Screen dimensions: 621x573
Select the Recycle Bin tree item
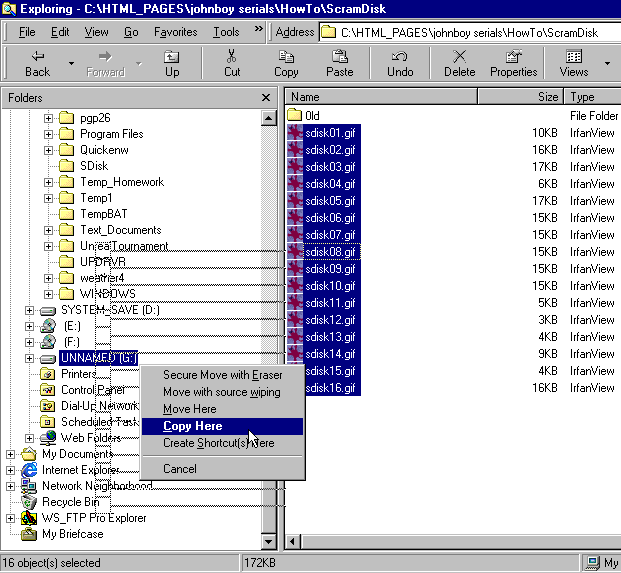70,502
